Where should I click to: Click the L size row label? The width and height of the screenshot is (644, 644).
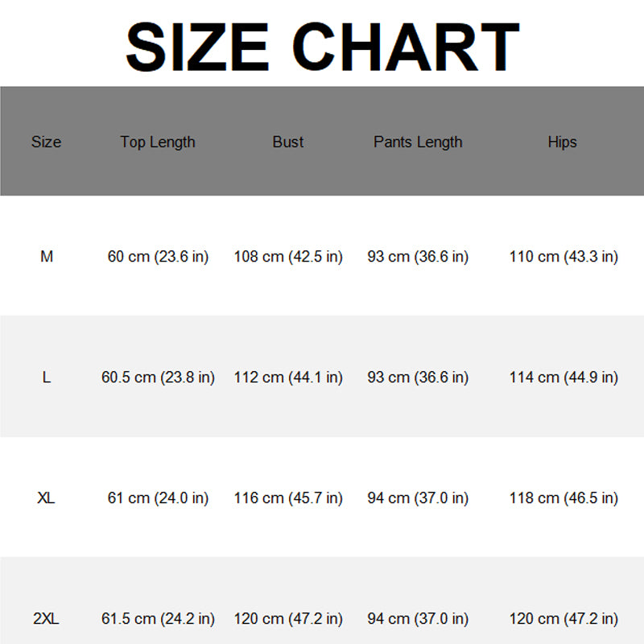[47, 377]
